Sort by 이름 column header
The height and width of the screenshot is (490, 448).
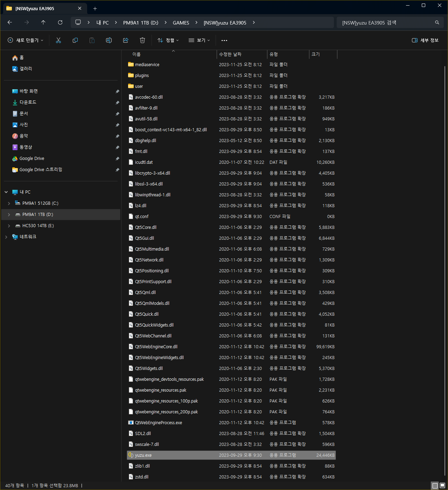(x=171, y=54)
